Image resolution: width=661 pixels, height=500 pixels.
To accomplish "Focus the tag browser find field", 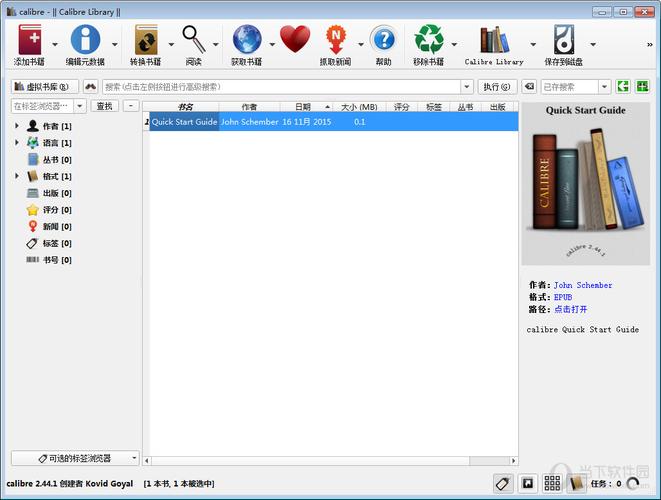I will pyautogui.click(x=43, y=106).
